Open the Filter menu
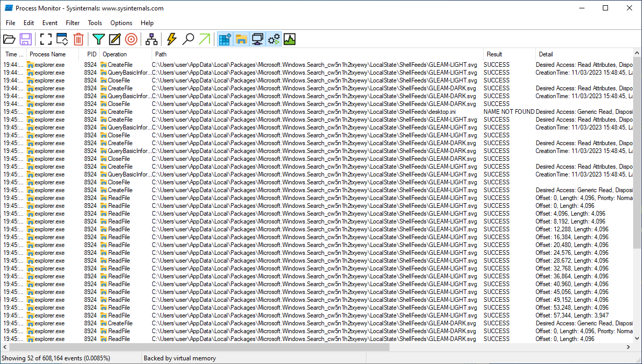This screenshot has height=364, width=642. [73, 23]
